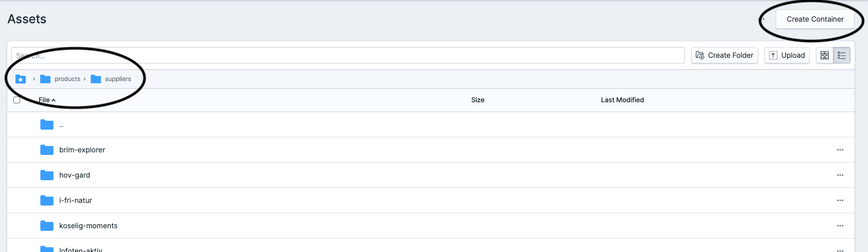This screenshot has height=252, width=868.
Task: Tick the select-all files checkbox
Action: point(17,100)
